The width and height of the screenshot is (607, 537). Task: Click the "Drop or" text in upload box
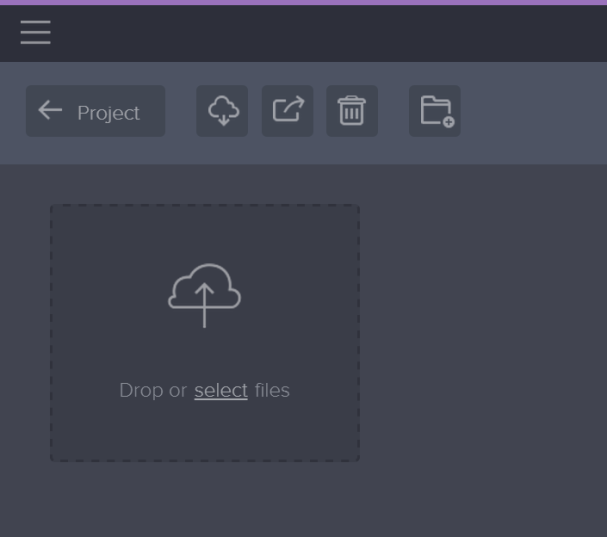point(152,390)
